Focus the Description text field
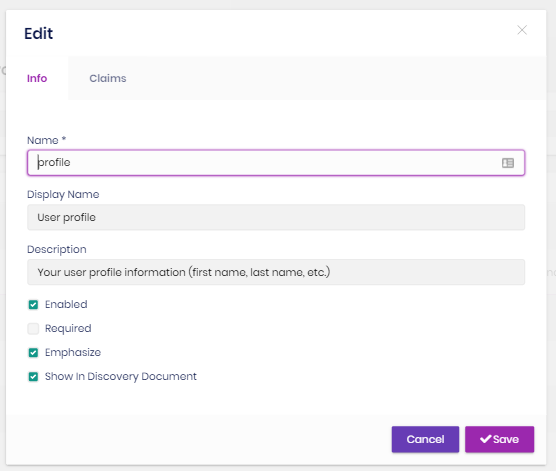 (x=276, y=272)
